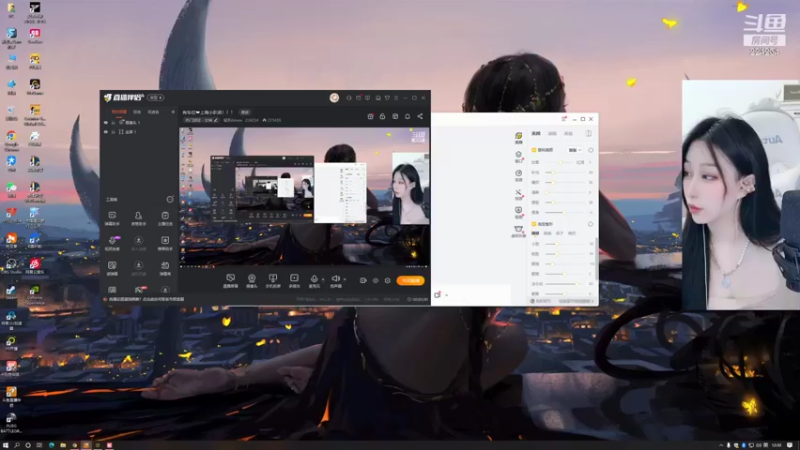The width and height of the screenshot is (800, 450).
Task: Click the Windows Start button
Action: [6, 445]
